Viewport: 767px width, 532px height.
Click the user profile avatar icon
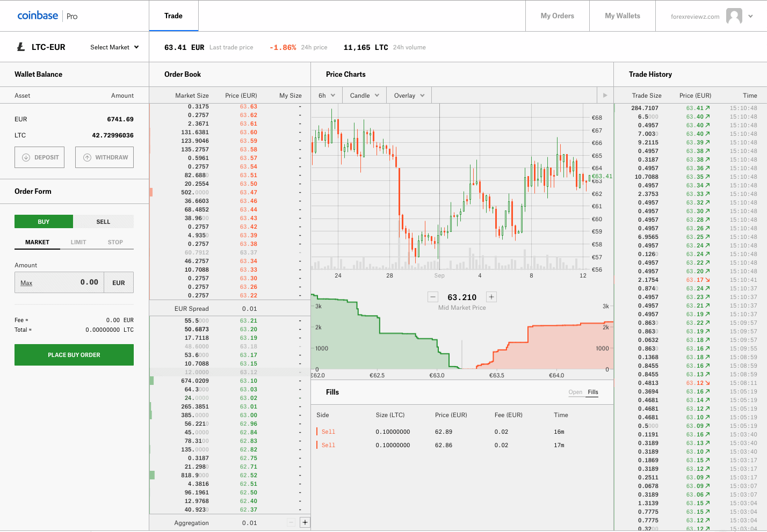click(734, 16)
